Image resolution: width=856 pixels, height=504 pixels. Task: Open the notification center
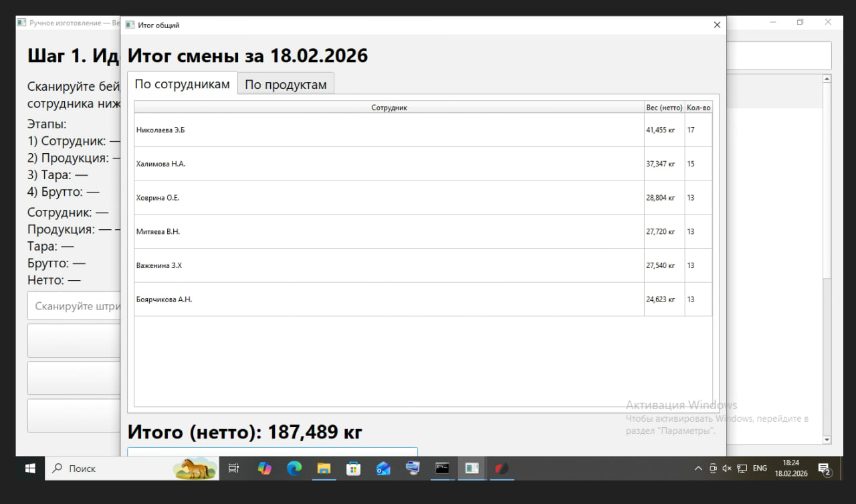(825, 469)
